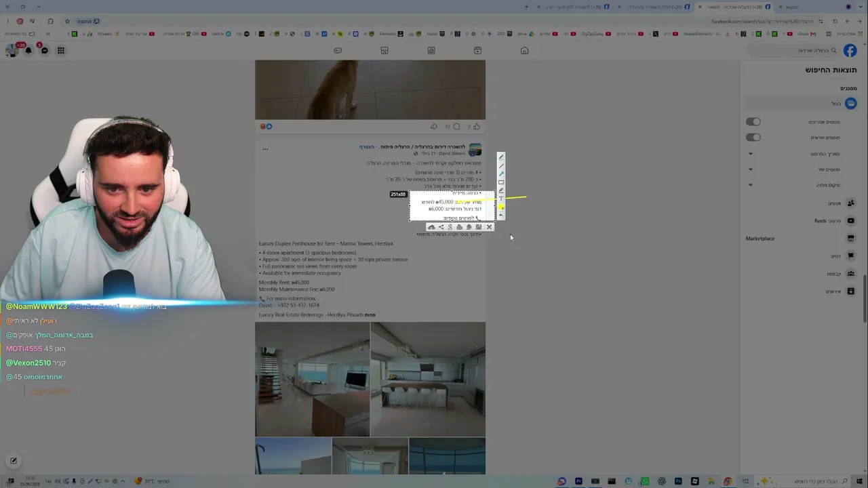The image size is (868, 488).
Task: Close the screenshot selection tool
Action: [489, 227]
